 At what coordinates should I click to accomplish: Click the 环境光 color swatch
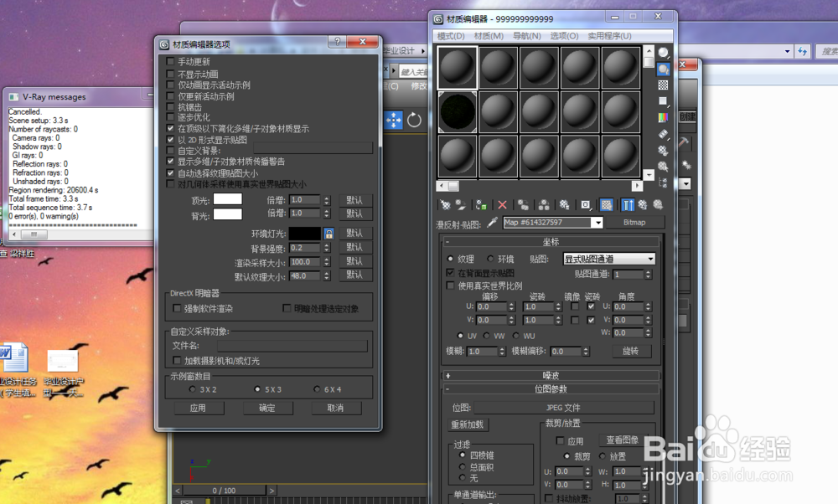pyautogui.click(x=304, y=233)
